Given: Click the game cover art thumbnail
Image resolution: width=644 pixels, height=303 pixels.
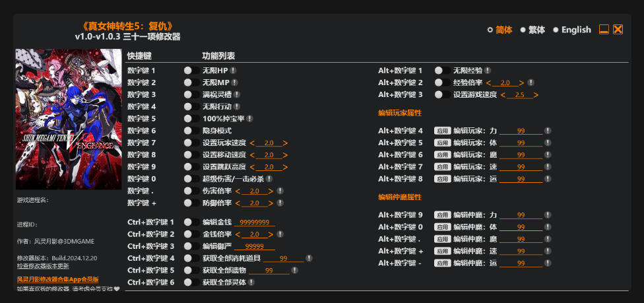Looking at the screenshot, I should 69,119.
